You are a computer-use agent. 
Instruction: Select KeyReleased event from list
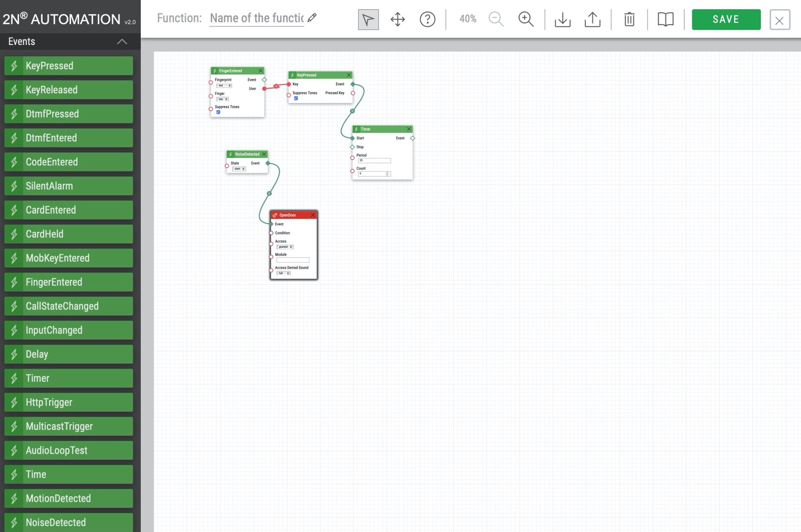[x=69, y=90]
